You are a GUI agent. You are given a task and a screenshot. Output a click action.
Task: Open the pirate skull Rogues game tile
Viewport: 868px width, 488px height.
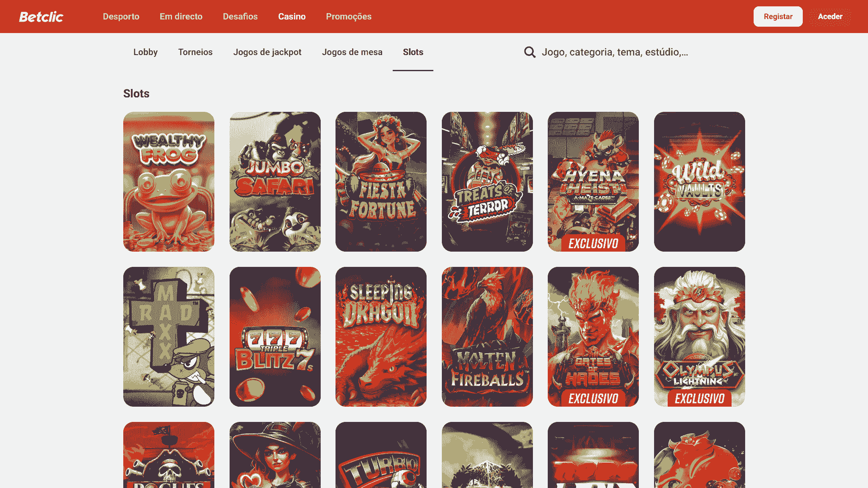[x=169, y=455]
